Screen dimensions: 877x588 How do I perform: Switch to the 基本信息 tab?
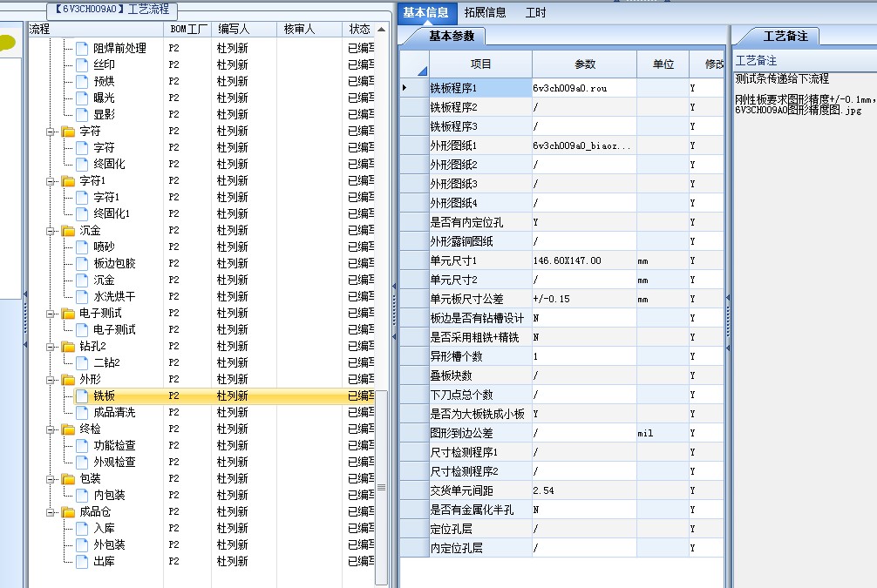[x=426, y=12]
